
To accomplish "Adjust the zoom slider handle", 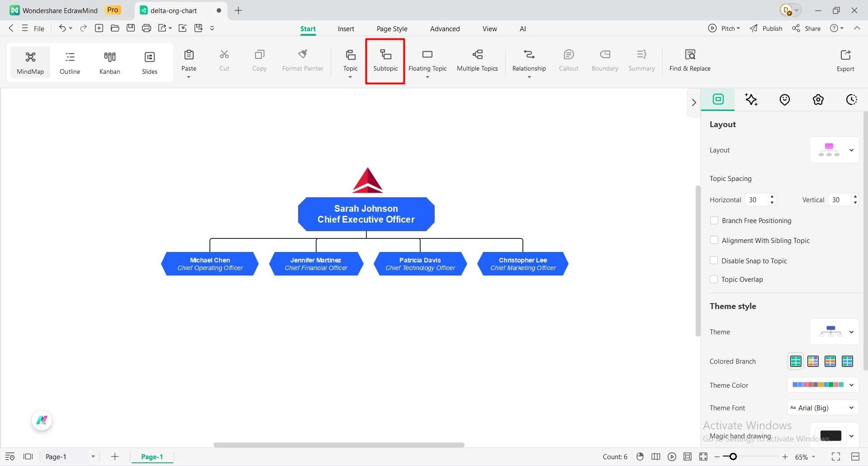I will 733,457.
